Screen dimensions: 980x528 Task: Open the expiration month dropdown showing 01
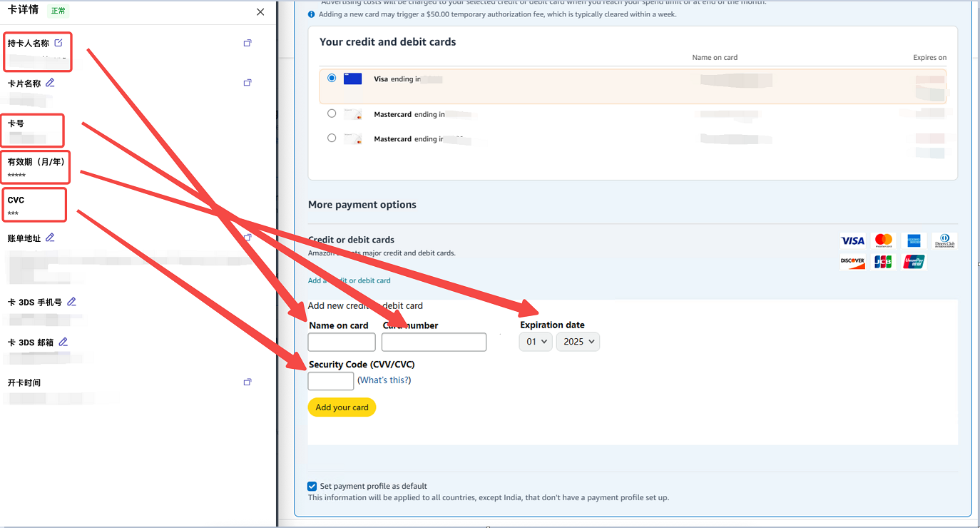[x=536, y=342]
